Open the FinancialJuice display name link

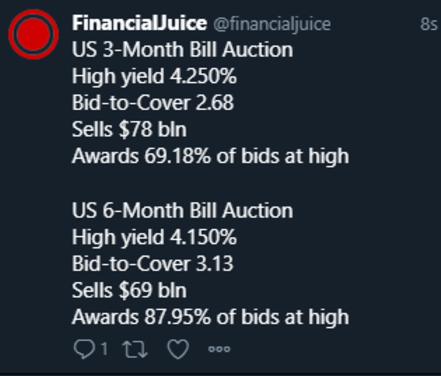(x=139, y=23)
